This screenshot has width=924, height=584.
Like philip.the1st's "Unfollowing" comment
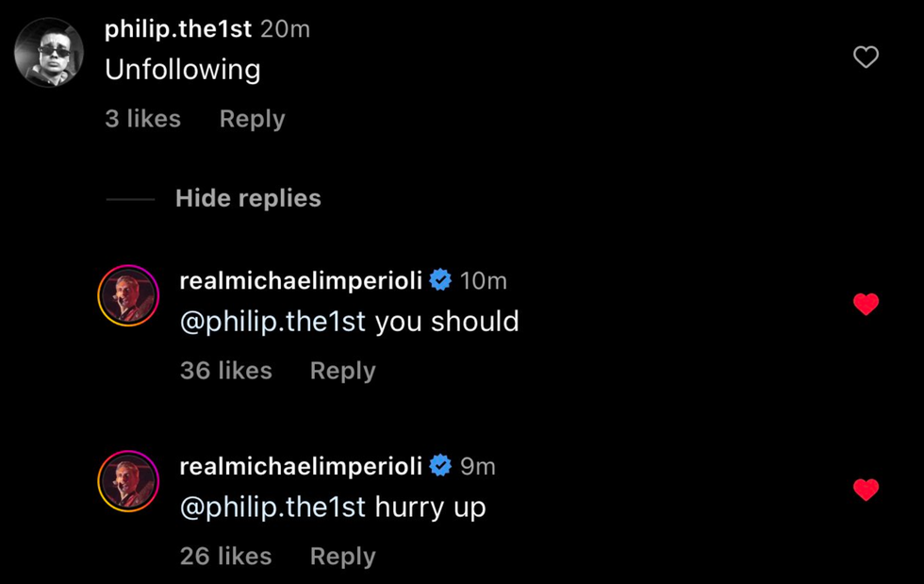866,58
